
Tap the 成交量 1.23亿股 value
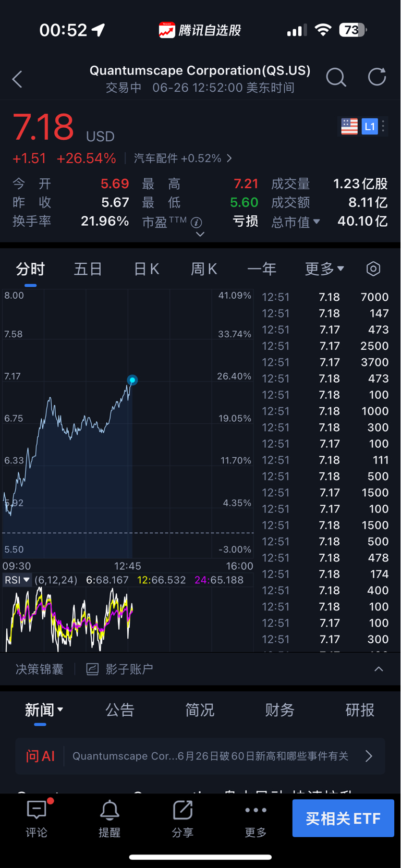360,184
